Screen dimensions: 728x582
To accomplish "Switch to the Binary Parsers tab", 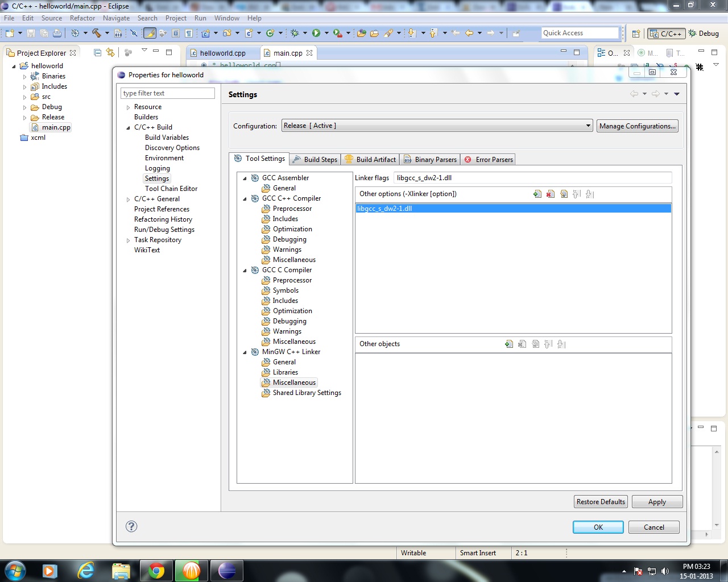I will [430, 160].
